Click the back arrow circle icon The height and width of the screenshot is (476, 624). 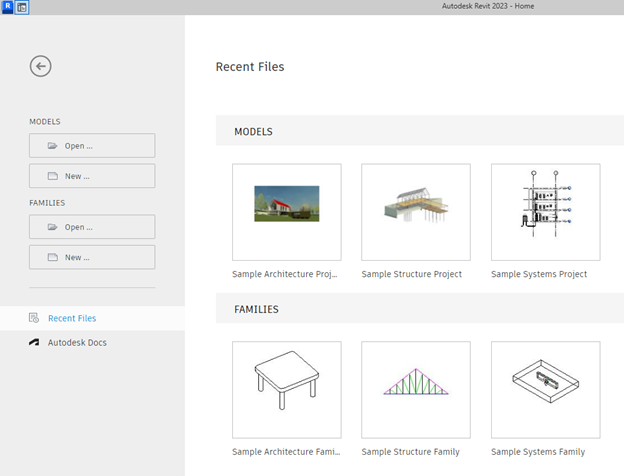(x=41, y=66)
